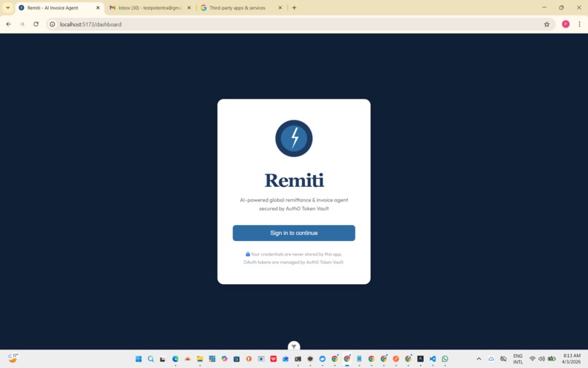Click the forward navigation arrow
The height and width of the screenshot is (368, 588).
22,24
